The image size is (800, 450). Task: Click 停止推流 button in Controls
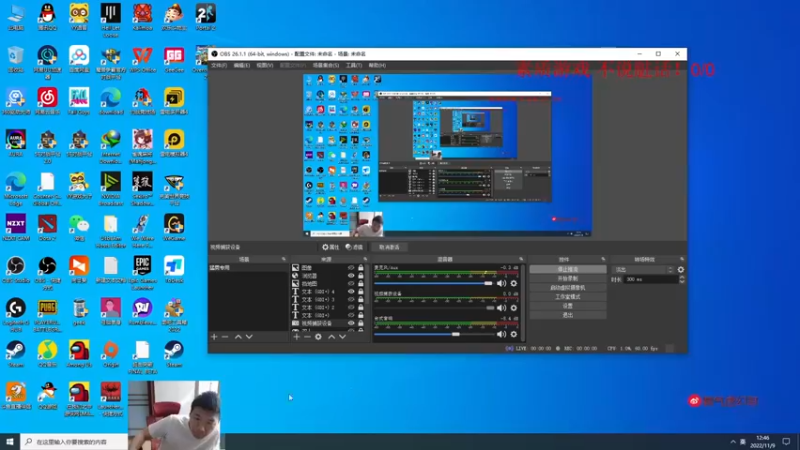[568, 269]
